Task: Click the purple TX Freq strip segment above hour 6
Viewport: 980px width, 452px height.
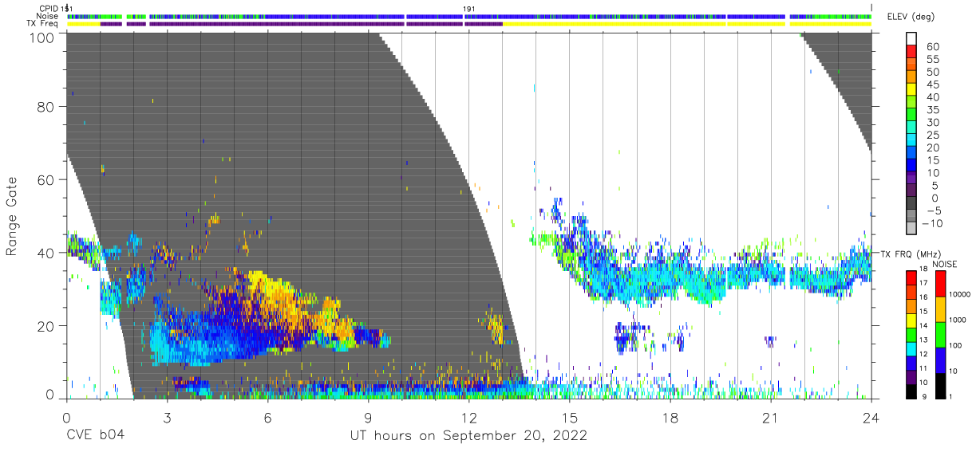Action: pyautogui.click(x=278, y=24)
